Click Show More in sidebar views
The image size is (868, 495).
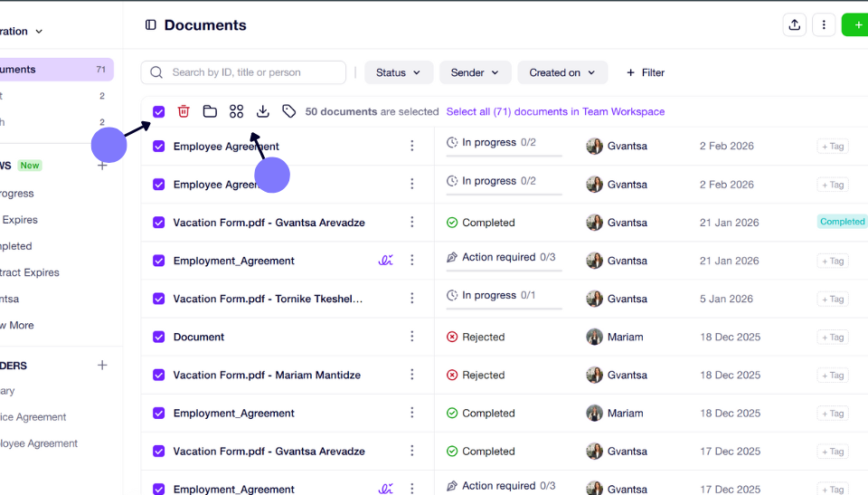17,326
